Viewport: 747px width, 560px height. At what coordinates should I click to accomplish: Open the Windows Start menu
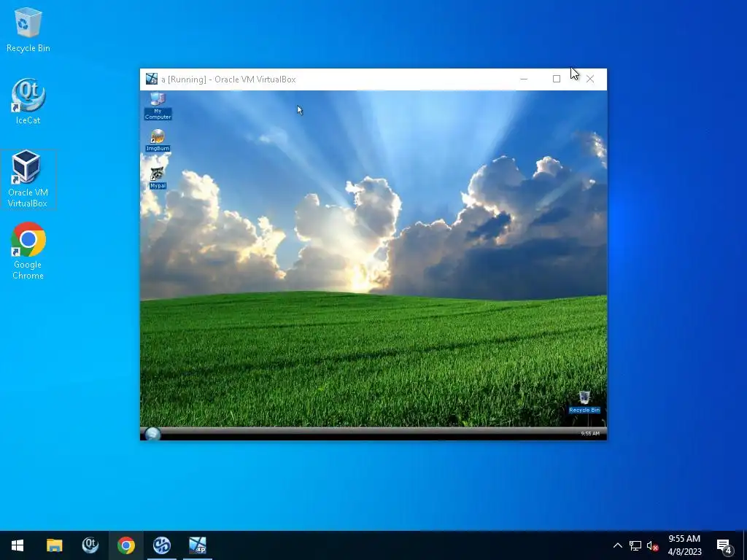click(x=18, y=545)
